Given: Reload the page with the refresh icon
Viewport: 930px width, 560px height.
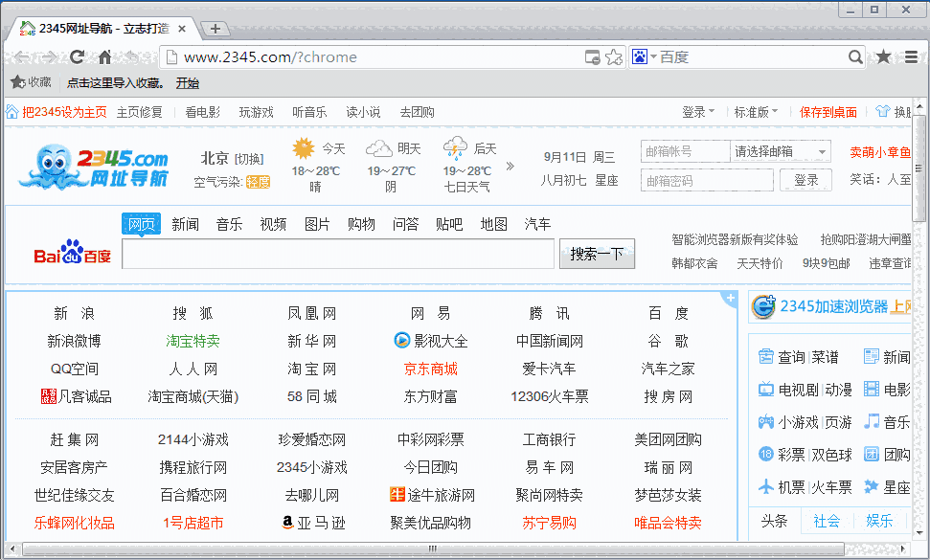Looking at the screenshot, I should tap(78, 57).
